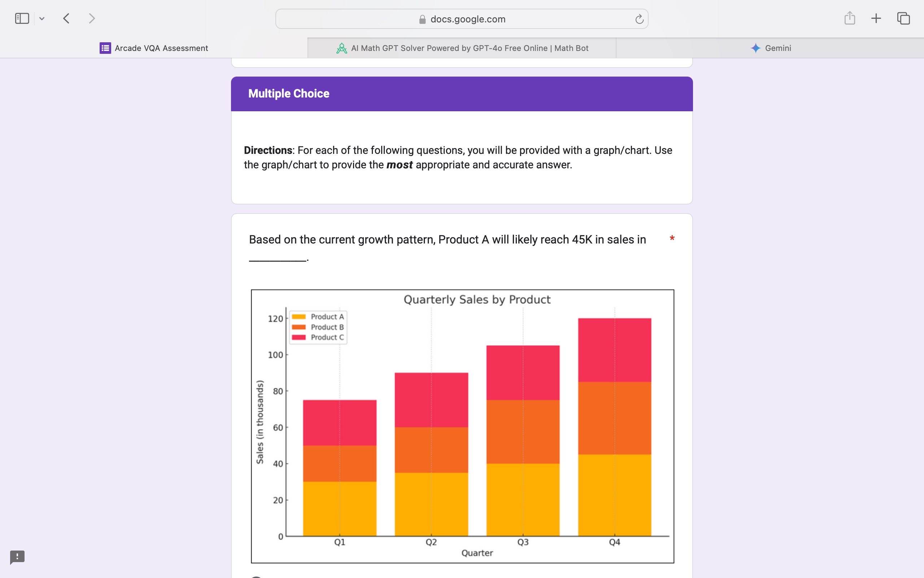Toggle the Safari sidebar icon
The height and width of the screenshot is (578, 924).
pos(22,18)
